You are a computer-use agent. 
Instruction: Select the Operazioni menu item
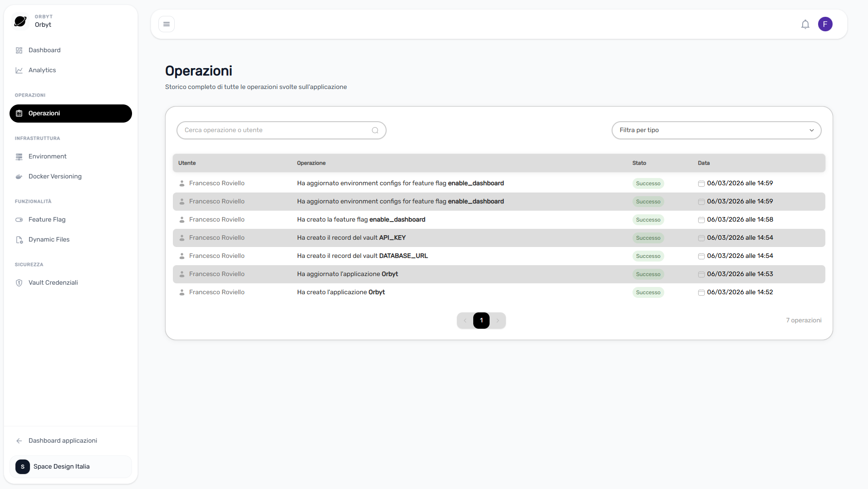click(x=71, y=114)
